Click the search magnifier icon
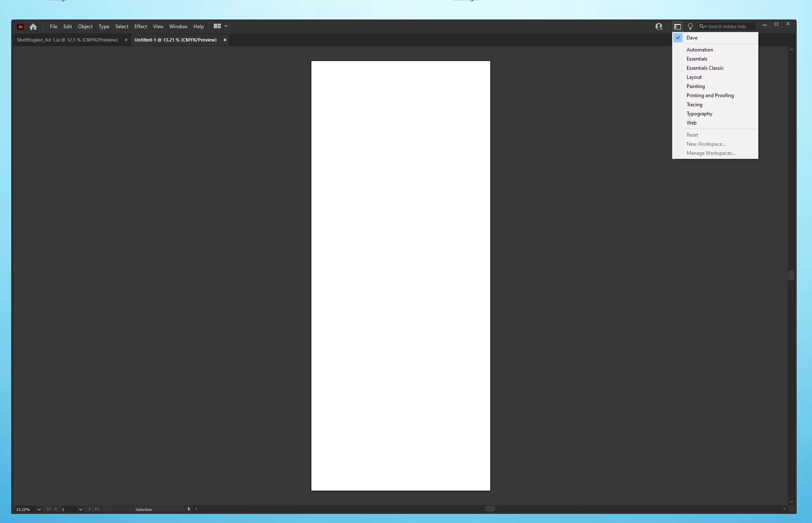 pyautogui.click(x=702, y=27)
